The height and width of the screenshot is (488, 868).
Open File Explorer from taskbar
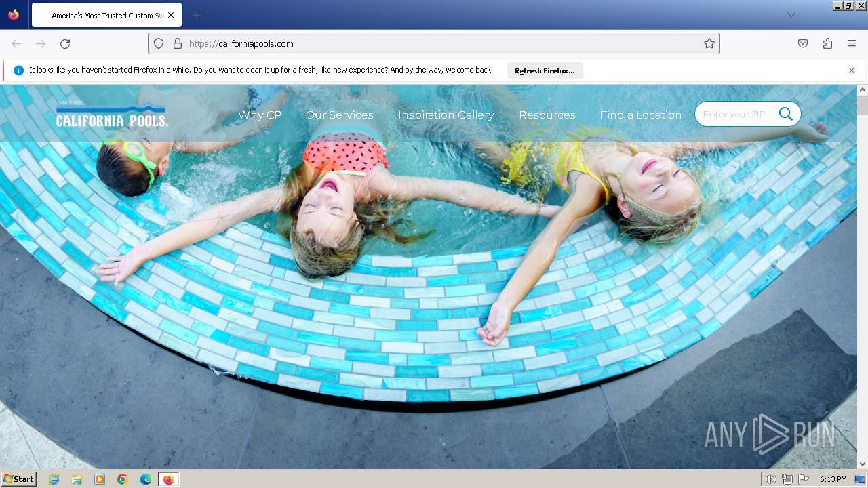click(77, 479)
